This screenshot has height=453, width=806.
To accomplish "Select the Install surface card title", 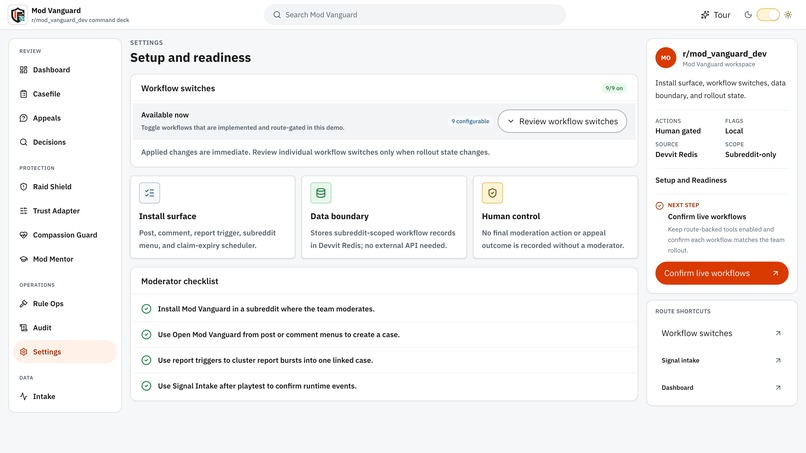I will point(168,216).
